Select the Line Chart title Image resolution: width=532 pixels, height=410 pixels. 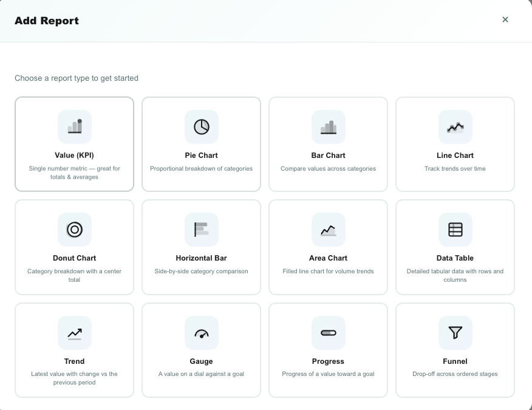coord(455,155)
